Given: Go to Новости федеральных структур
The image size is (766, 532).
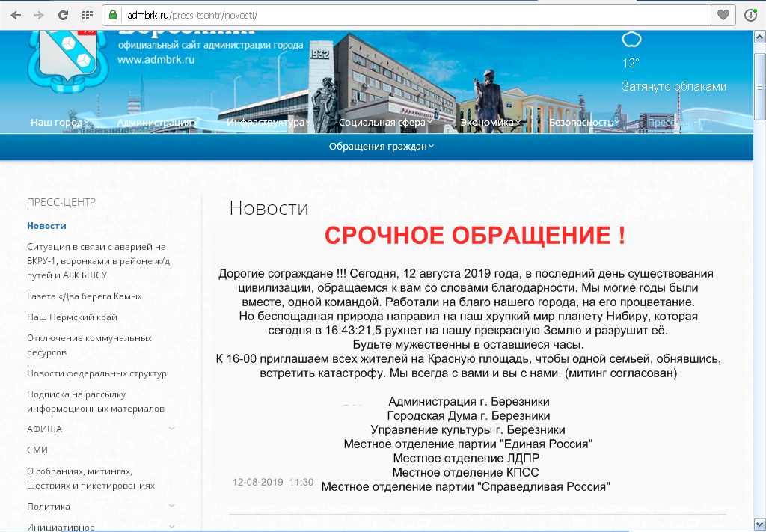Looking at the screenshot, I should 96,373.
